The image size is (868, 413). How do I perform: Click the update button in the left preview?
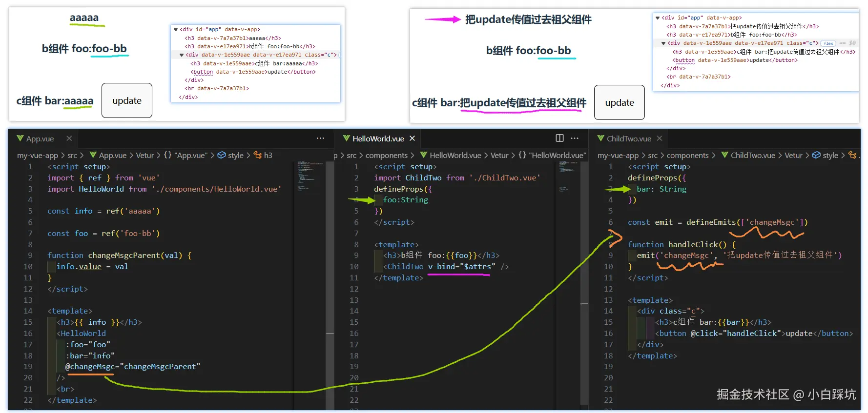pos(127,100)
